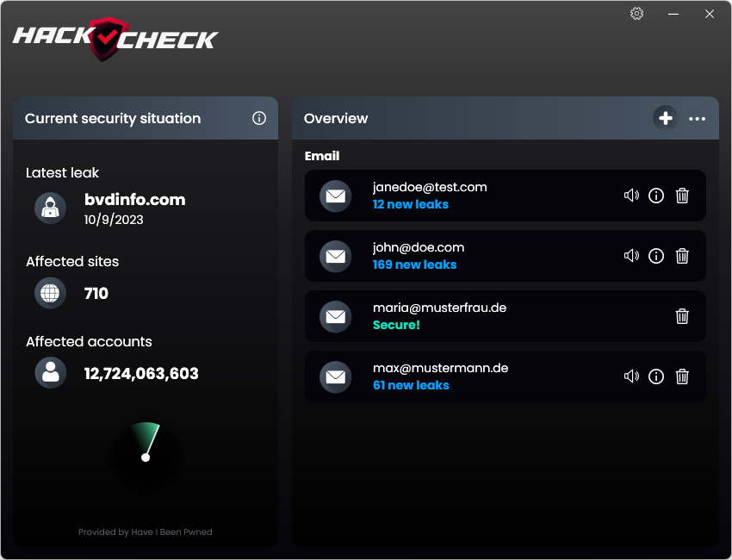Viewport: 732px width, 560px height.
Task: Select the janedoe@test.com address text
Action: point(430,187)
